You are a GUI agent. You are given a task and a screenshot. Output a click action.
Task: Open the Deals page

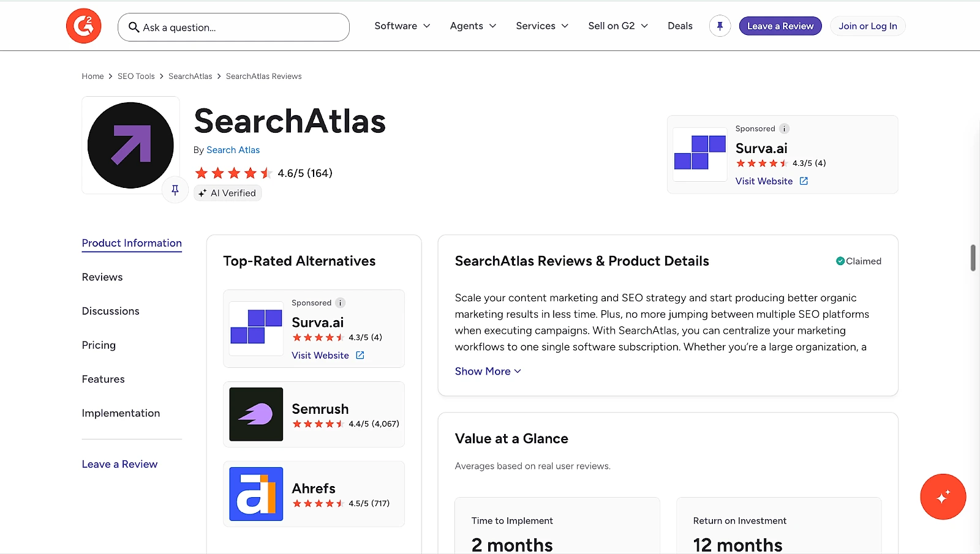(x=680, y=26)
